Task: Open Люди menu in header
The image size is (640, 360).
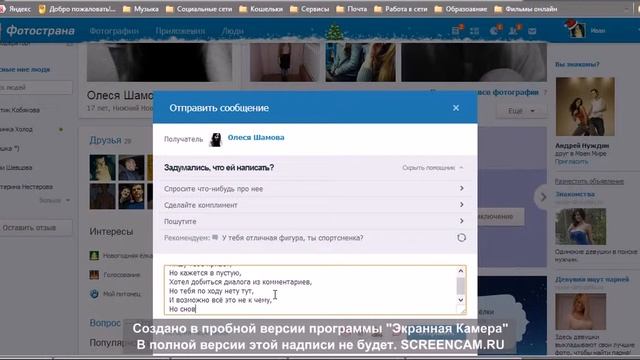Action: 233,31
